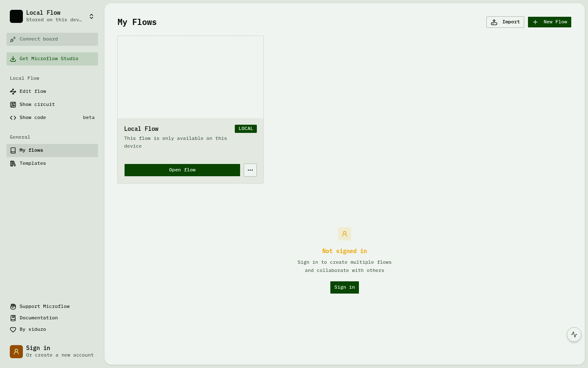Click the heart icon beside By xiduzo

pos(13,330)
